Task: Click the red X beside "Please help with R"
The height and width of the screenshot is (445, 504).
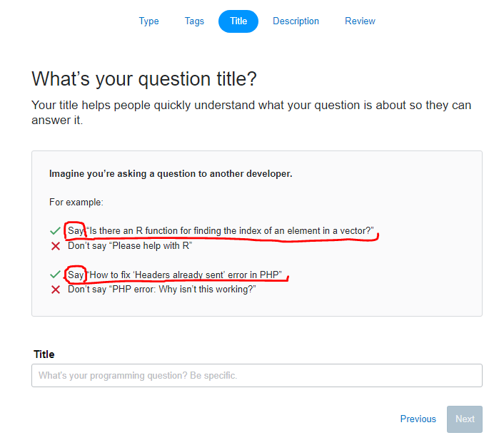Action: [x=55, y=246]
